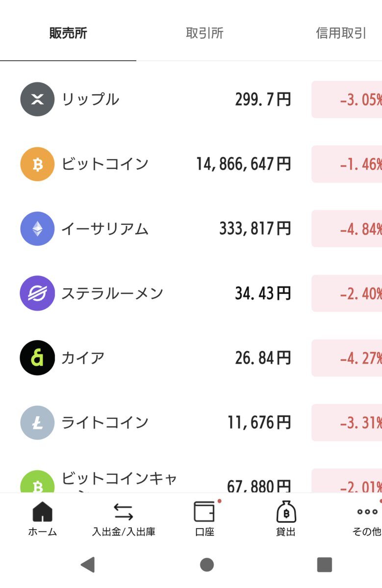Tap Ethereum's -4.84% change badge

pos(347,228)
